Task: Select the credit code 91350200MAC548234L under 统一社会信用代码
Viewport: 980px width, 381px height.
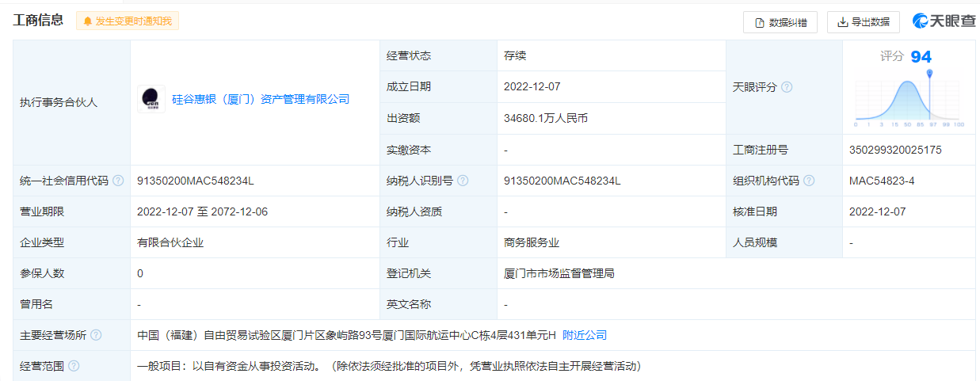Action: [196, 181]
